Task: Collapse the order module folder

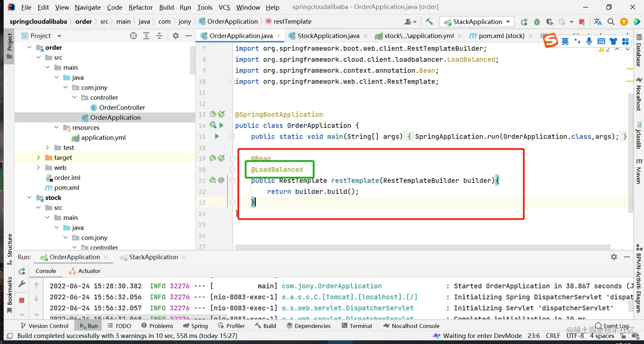Action: [x=29, y=47]
